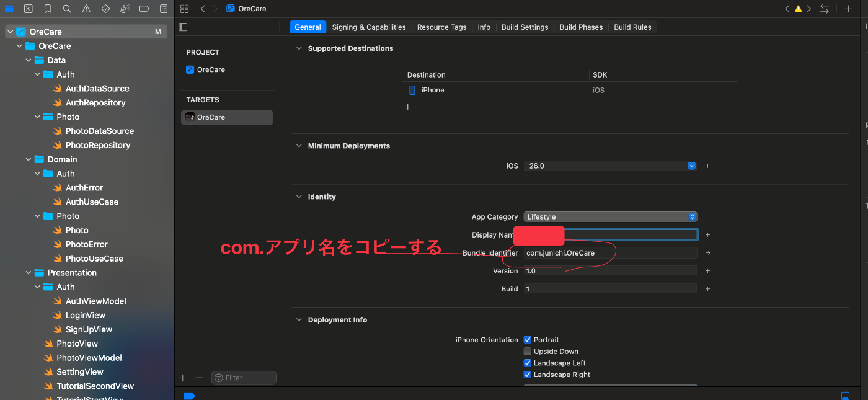Click the Build number field
Screen dimensions: 868x400
(x=610, y=289)
